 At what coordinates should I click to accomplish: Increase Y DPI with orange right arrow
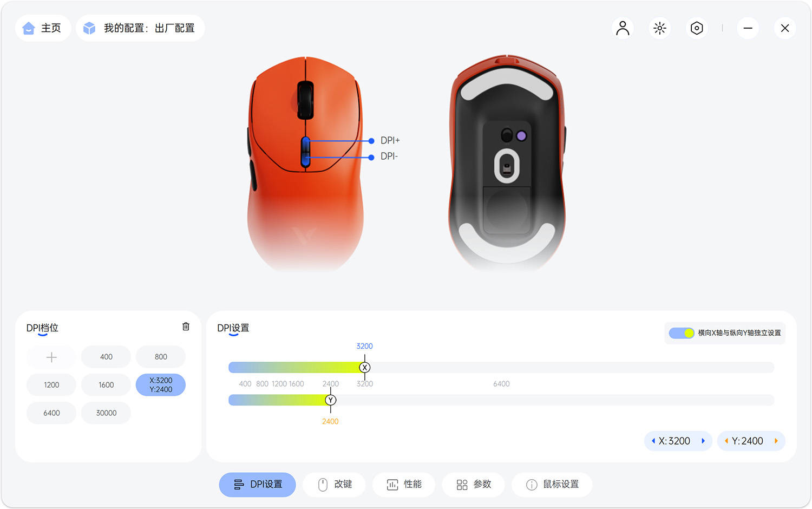click(776, 441)
